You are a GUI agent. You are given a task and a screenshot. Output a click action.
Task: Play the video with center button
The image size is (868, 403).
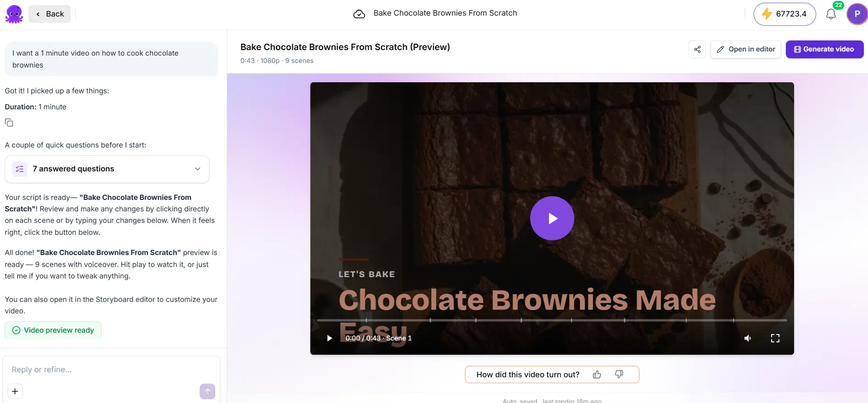tap(552, 218)
